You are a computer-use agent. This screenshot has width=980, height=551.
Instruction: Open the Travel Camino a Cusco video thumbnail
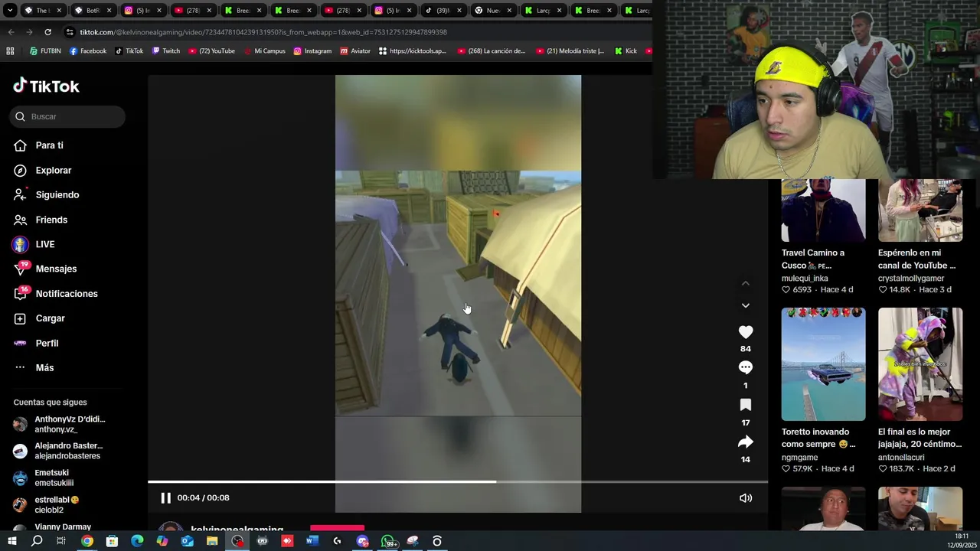point(823,210)
